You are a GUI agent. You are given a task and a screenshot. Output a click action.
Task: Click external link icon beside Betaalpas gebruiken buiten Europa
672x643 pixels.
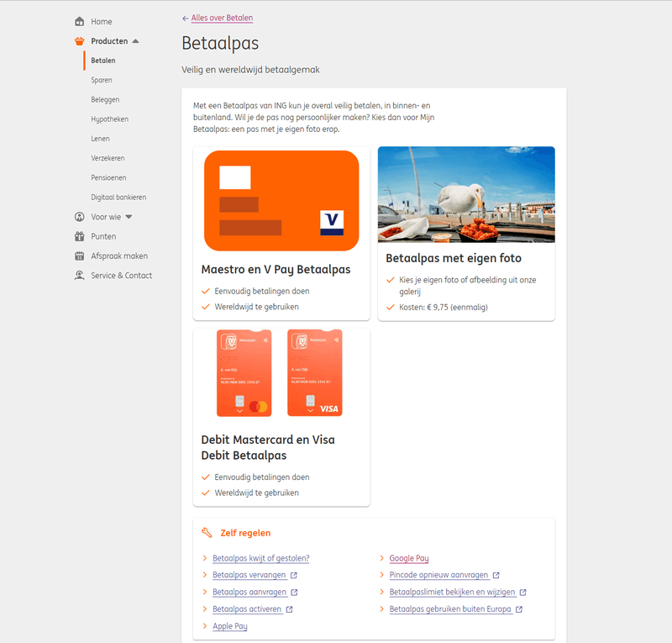tap(519, 609)
